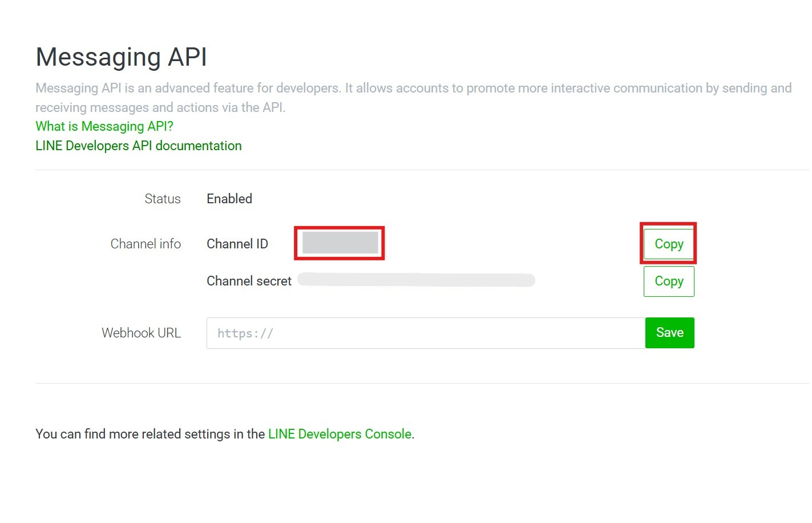
Task: Click the Channel secret label
Action: 249,281
